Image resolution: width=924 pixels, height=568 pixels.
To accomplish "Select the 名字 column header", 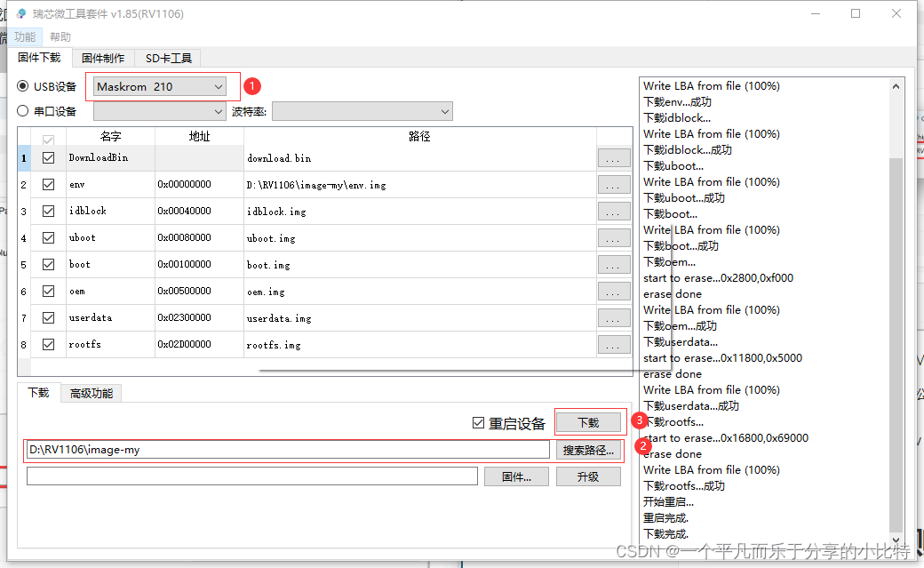I will 111,136.
